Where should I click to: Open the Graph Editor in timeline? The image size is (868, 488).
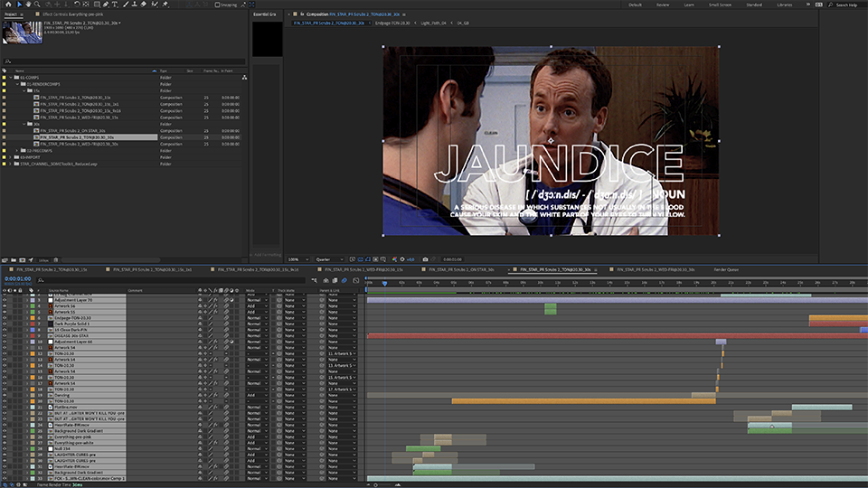[356, 280]
